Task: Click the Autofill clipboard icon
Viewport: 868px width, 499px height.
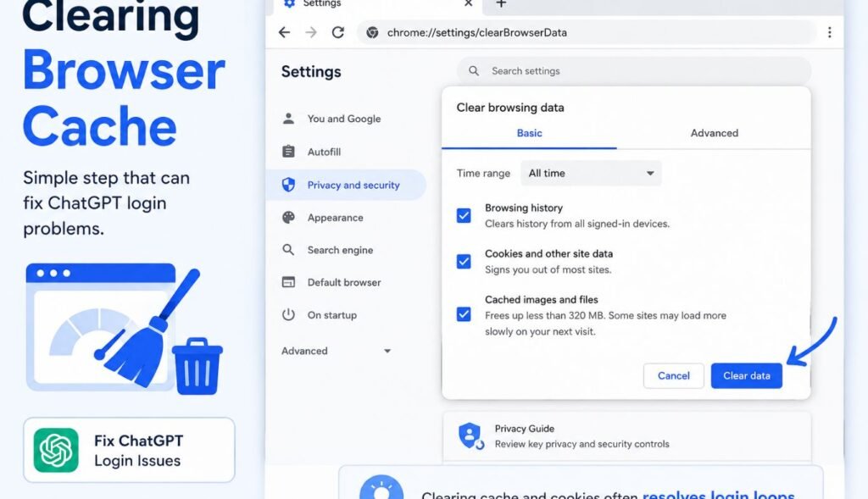Action: pos(288,152)
